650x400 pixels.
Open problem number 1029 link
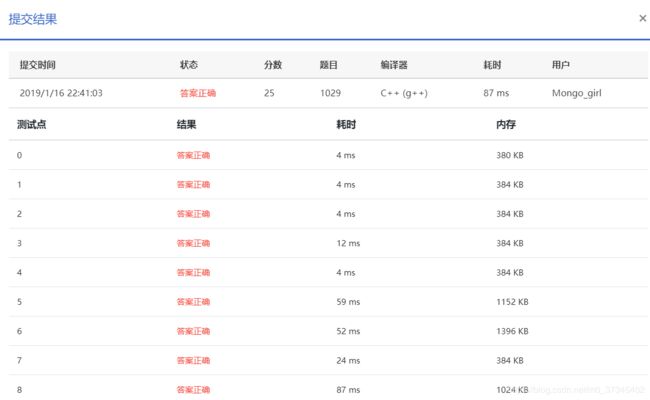[330, 93]
